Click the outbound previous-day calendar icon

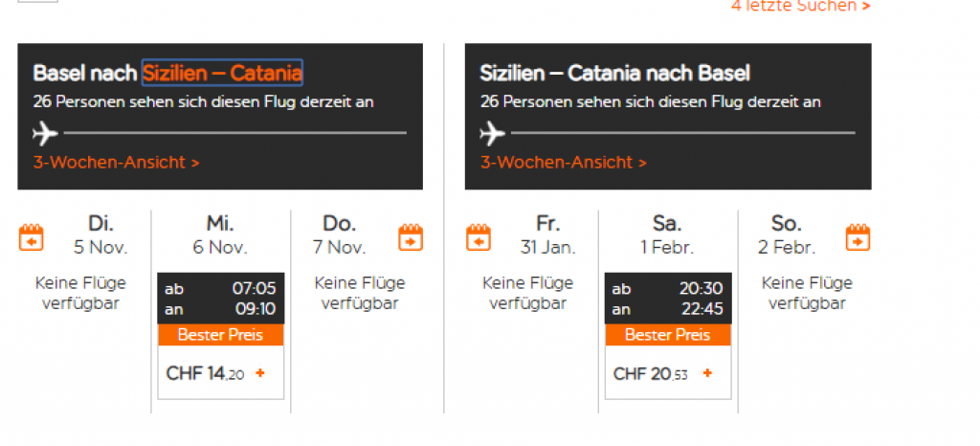(32, 236)
